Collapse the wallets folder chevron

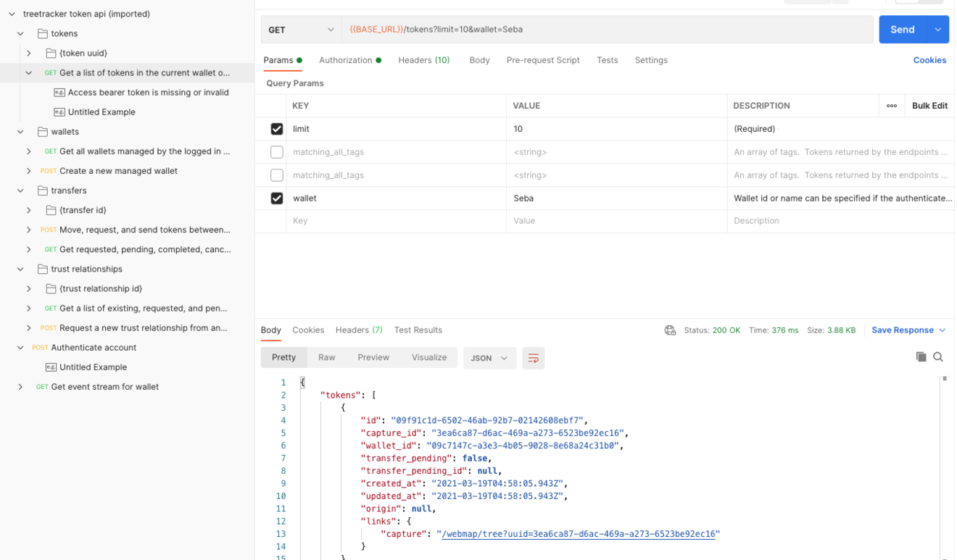tap(20, 132)
